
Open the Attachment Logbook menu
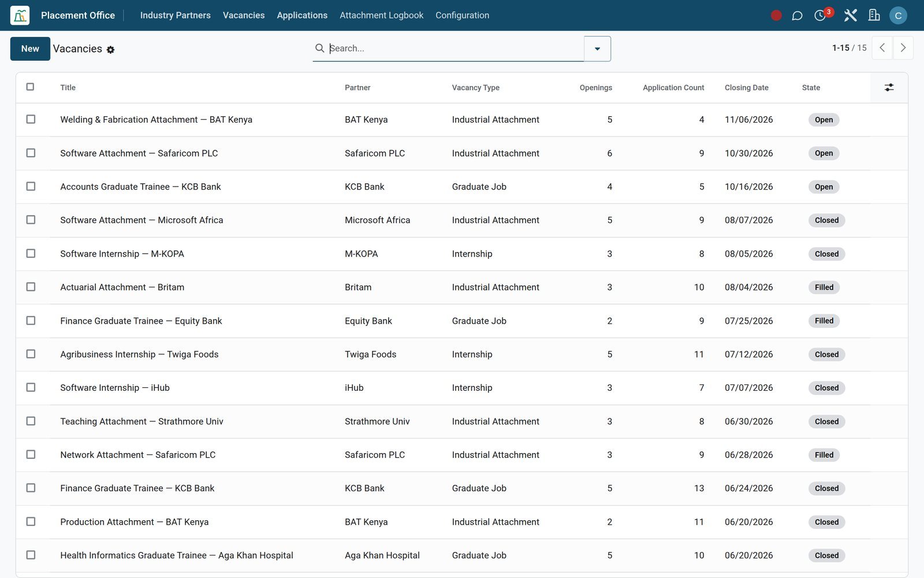click(381, 16)
